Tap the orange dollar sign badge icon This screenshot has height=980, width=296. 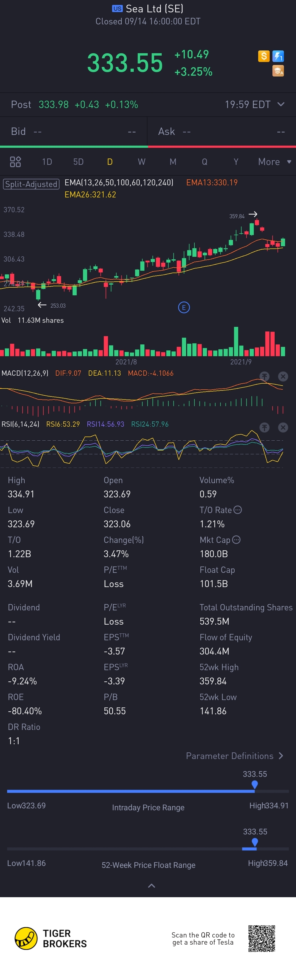pos(264,56)
